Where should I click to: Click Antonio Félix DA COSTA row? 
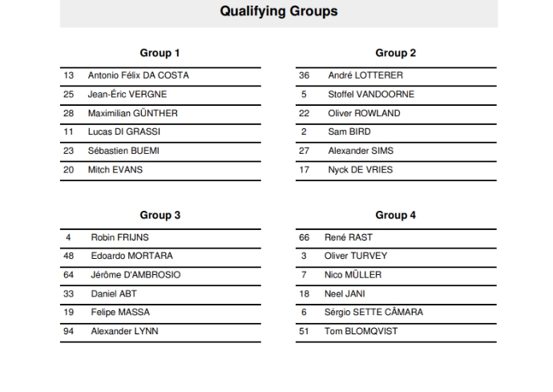(x=160, y=77)
